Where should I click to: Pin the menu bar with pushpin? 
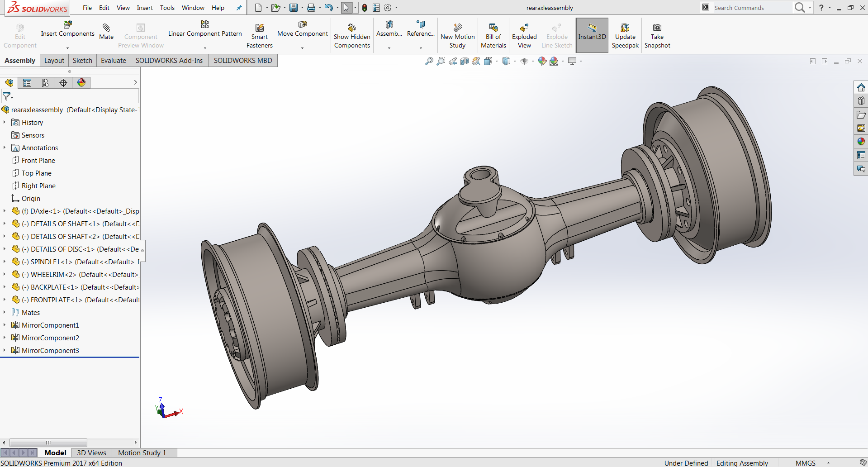[x=239, y=8]
